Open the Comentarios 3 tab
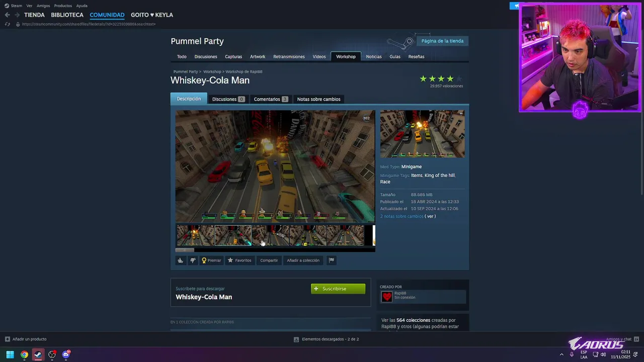644x362 pixels. point(271,99)
